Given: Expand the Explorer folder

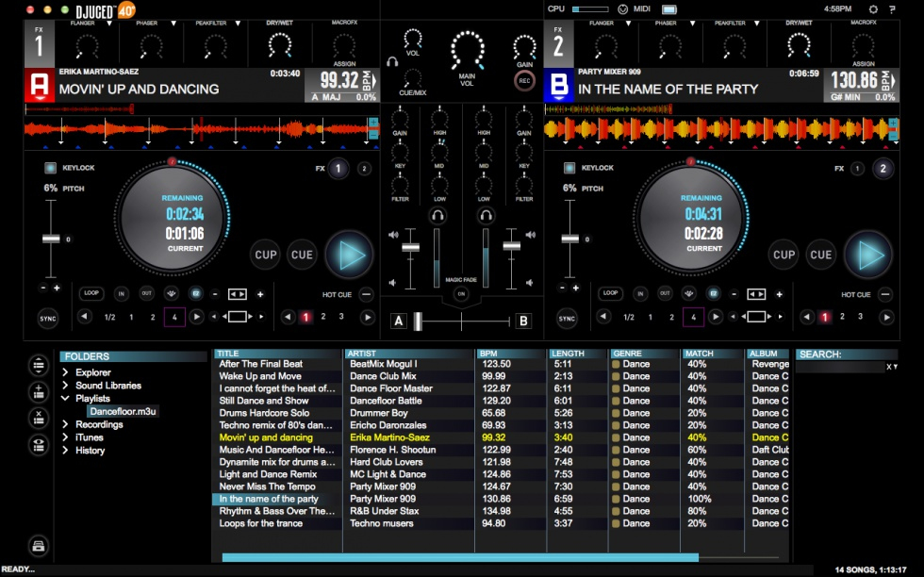Looking at the screenshot, I should 65,372.
